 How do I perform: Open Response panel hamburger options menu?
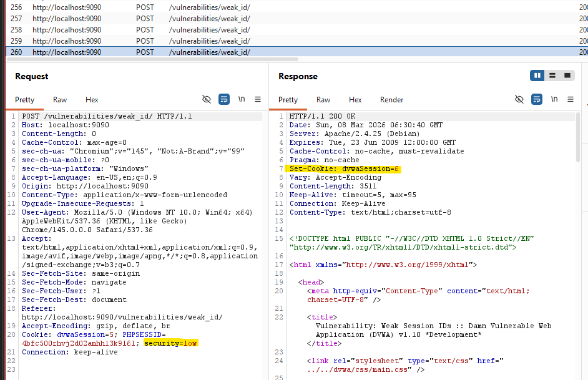571,99
